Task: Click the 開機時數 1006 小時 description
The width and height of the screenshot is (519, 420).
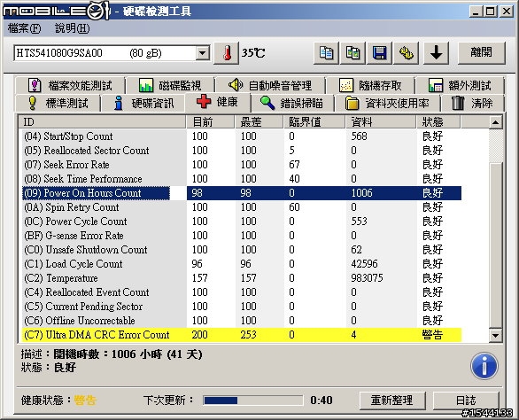Action: [x=128, y=354]
